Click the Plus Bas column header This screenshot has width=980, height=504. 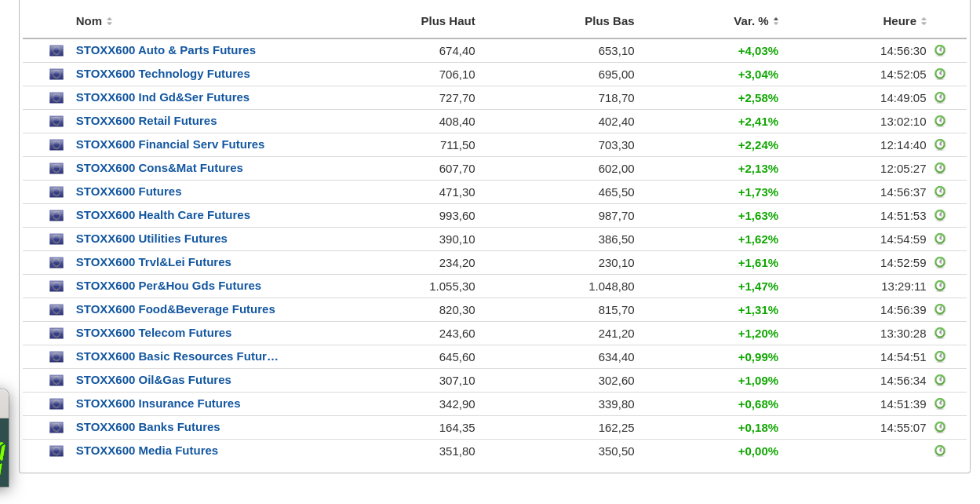[x=609, y=21]
